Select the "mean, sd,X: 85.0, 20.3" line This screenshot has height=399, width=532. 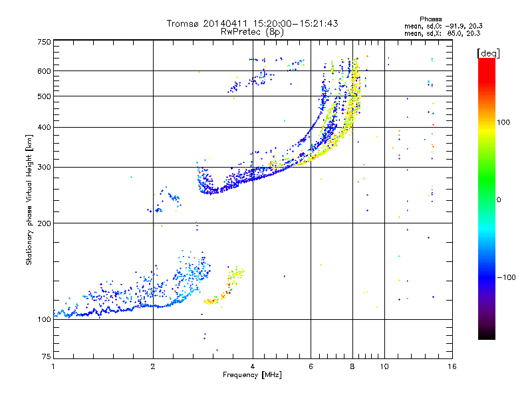tap(442, 33)
